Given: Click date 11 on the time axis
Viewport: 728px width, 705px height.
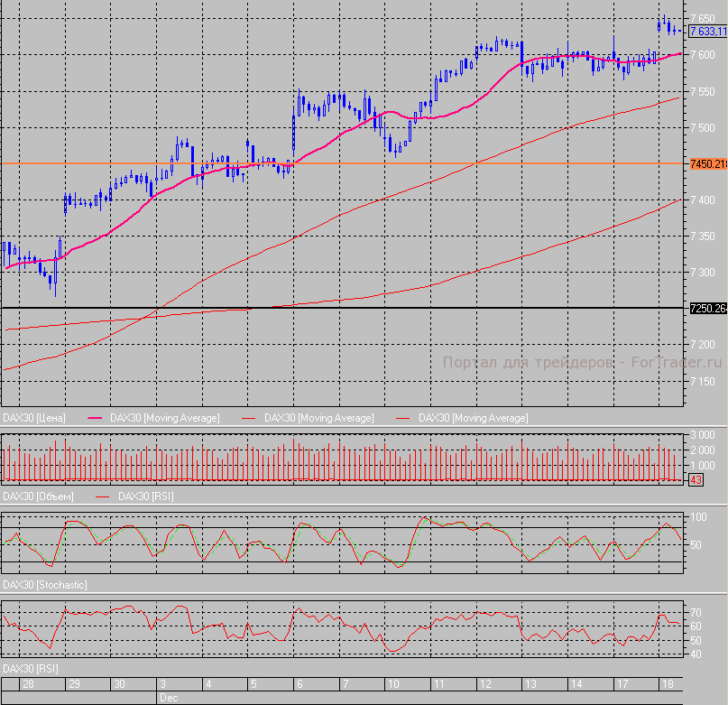Looking at the screenshot, I should [438, 684].
